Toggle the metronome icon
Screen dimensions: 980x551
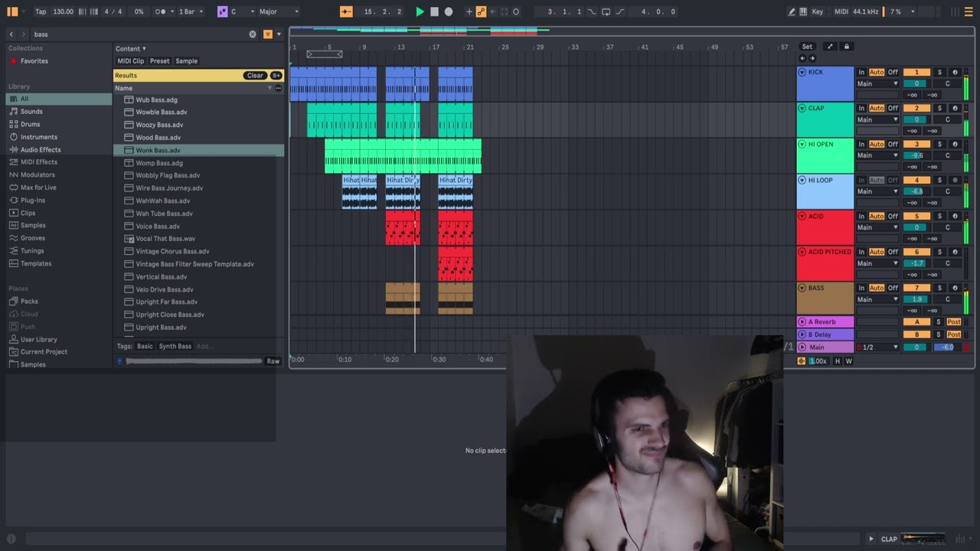pyautogui.click(x=162, y=11)
